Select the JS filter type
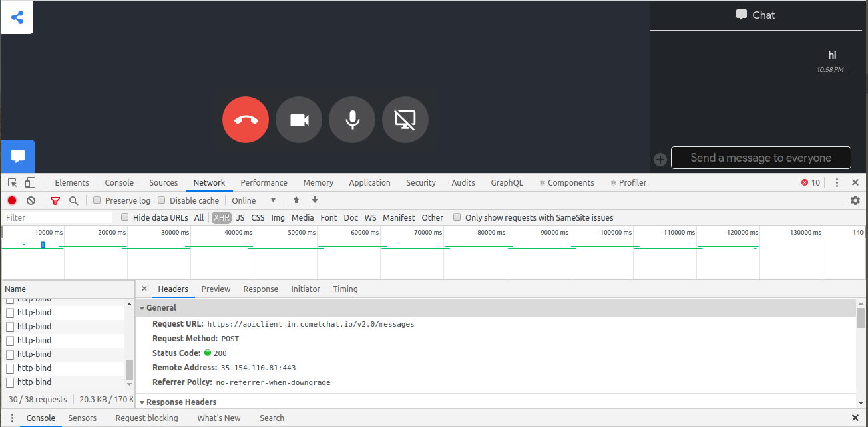Image resolution: width=868 pixels, height=427 pixels. [x=240, y=217]
